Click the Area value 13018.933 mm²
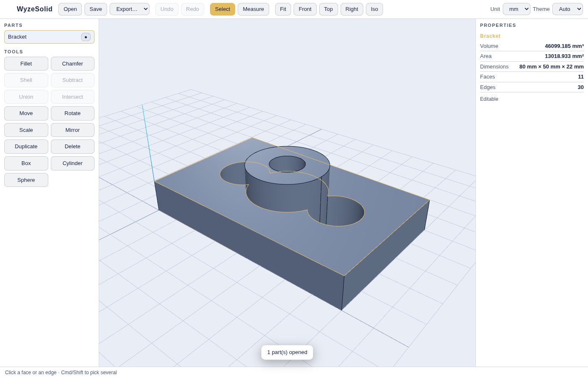 click(564, 56)
